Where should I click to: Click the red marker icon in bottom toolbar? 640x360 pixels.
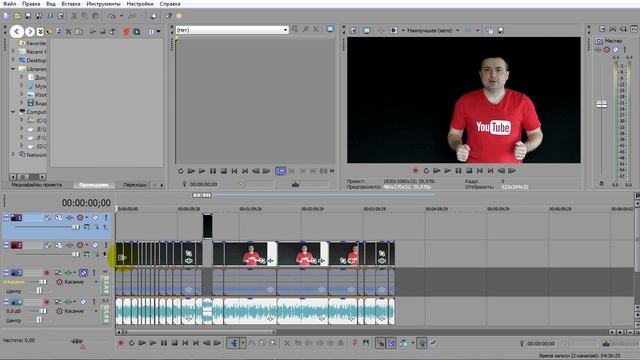point(355,343)
